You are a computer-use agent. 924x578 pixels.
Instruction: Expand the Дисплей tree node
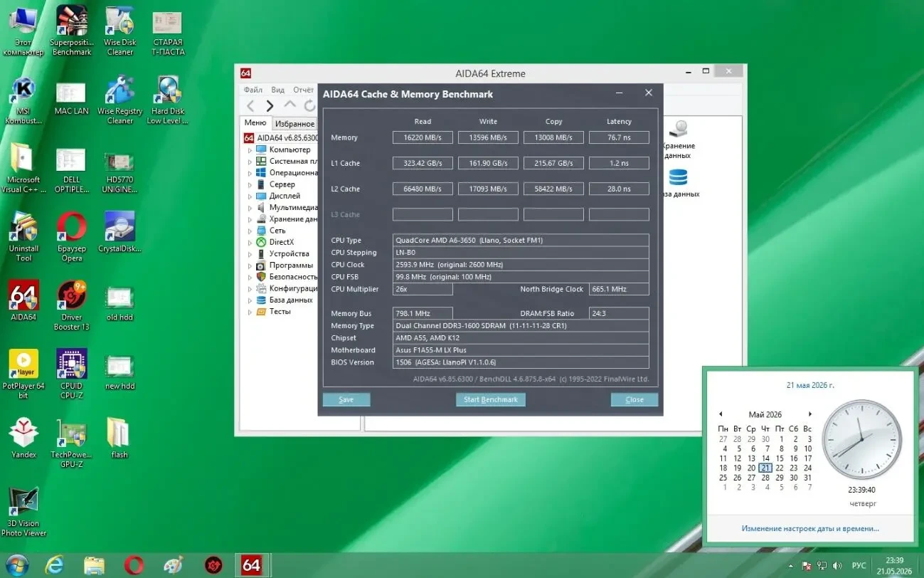[250, 196]
